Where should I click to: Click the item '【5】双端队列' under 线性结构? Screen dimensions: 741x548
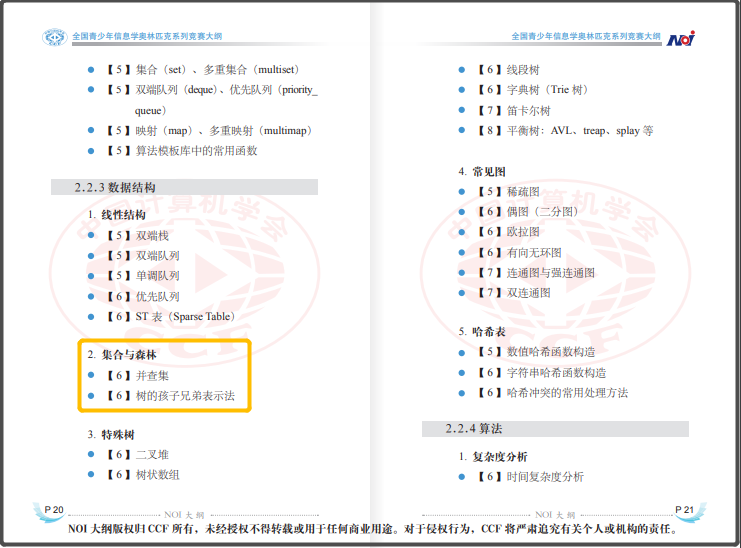click(x=143, y=256)
